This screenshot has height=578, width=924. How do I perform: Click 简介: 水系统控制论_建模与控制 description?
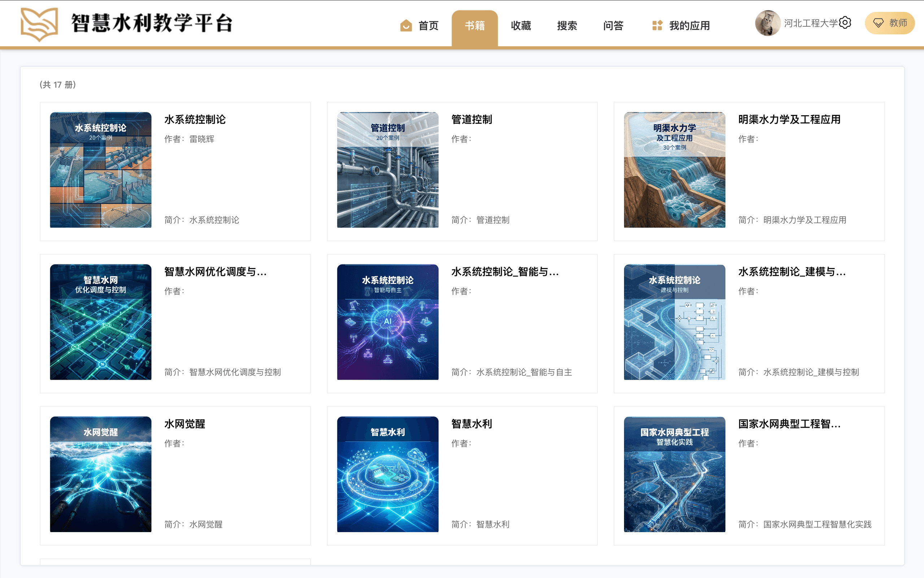[x=799, y=372]
